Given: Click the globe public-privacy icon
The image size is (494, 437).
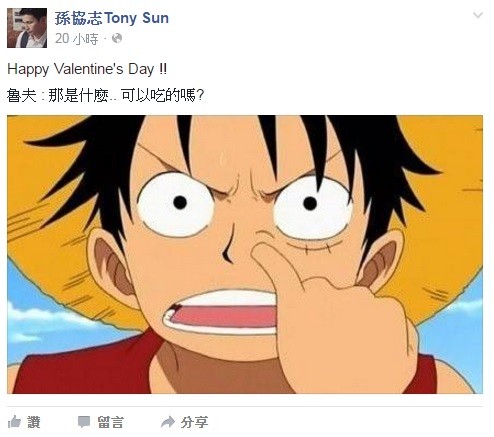Looking at the screenshot, I should (117, 39).
